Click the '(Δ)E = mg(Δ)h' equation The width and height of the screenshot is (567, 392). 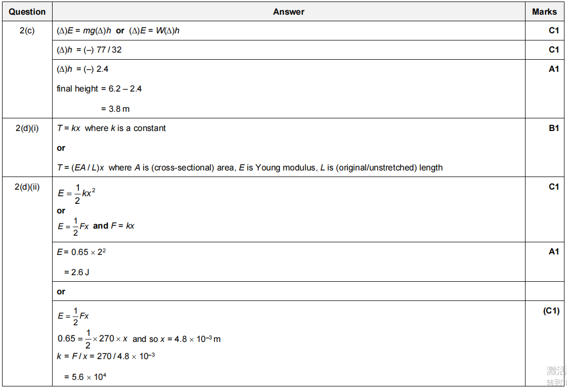pos(84,31)
